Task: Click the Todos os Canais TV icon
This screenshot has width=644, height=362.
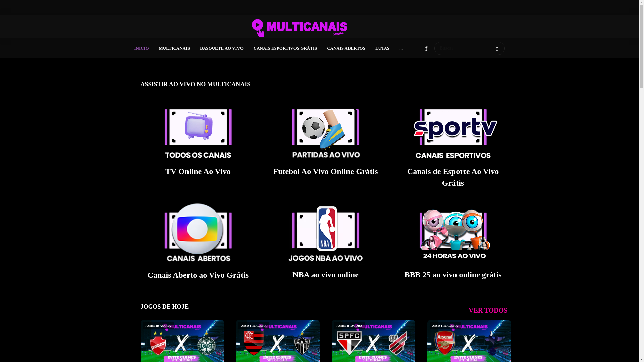Action: [198, 133]
